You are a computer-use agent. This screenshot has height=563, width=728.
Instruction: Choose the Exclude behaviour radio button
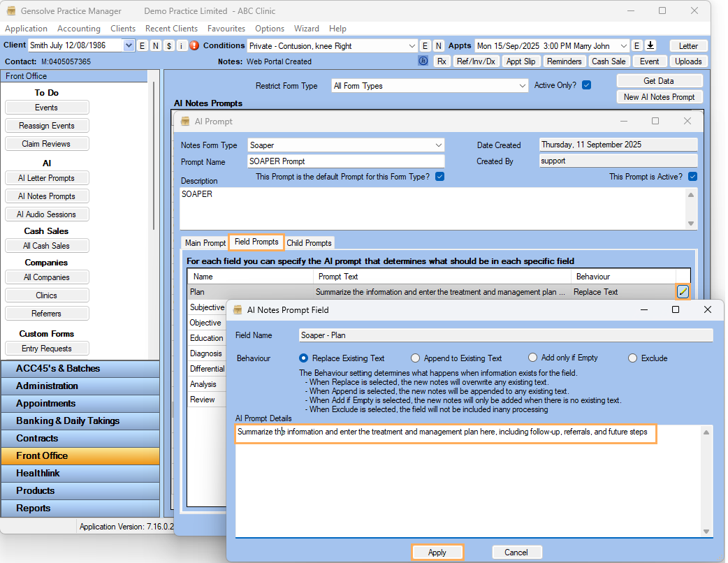click(632, 358)
